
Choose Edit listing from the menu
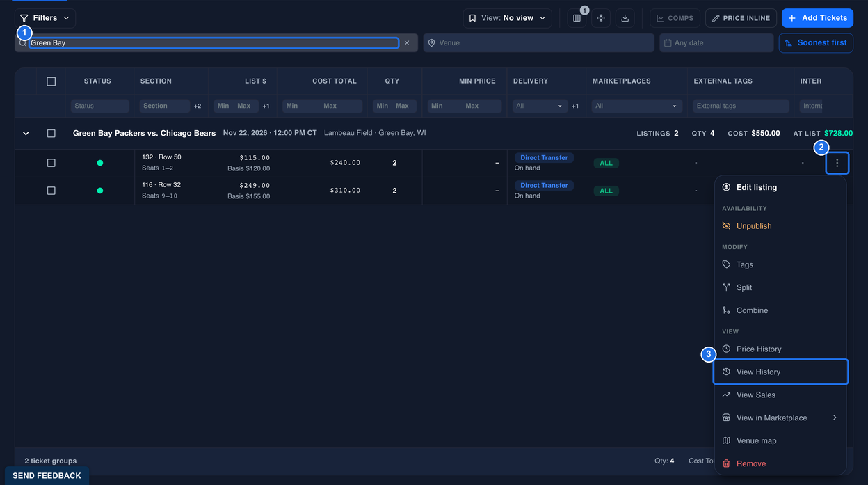click(x=780, y=187)
